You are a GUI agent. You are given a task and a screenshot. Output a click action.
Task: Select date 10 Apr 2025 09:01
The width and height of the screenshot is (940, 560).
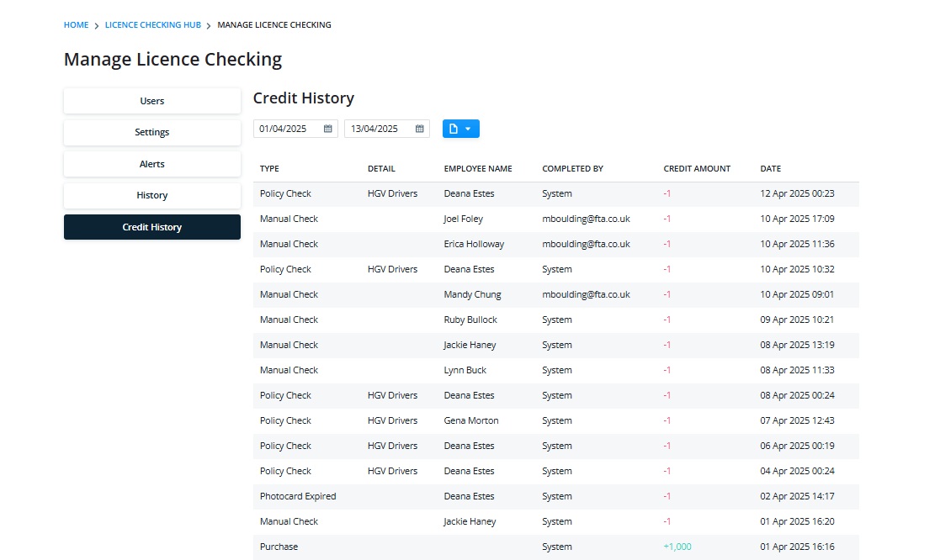coord(797,294)
